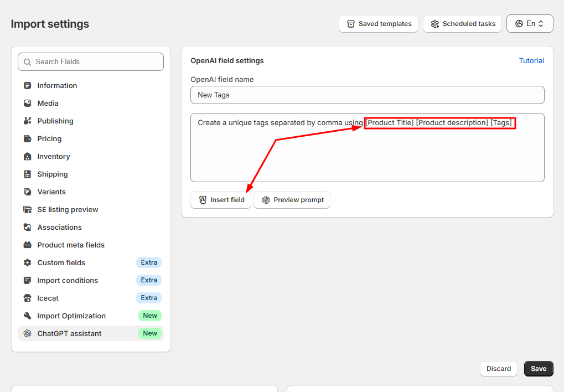Select Variants in the sidebar
This screenshot has height=392, width=564.
pos(91,192)
